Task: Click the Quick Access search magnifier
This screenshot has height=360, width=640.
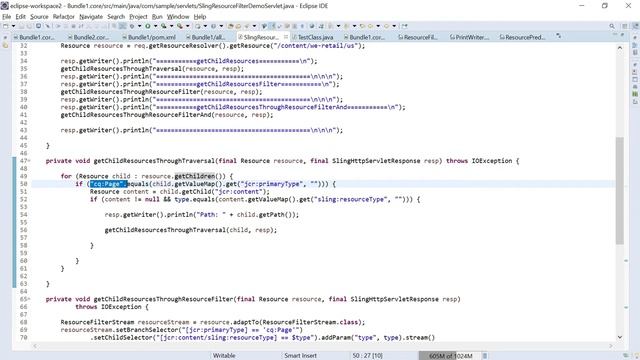Action: click(612, 26)
